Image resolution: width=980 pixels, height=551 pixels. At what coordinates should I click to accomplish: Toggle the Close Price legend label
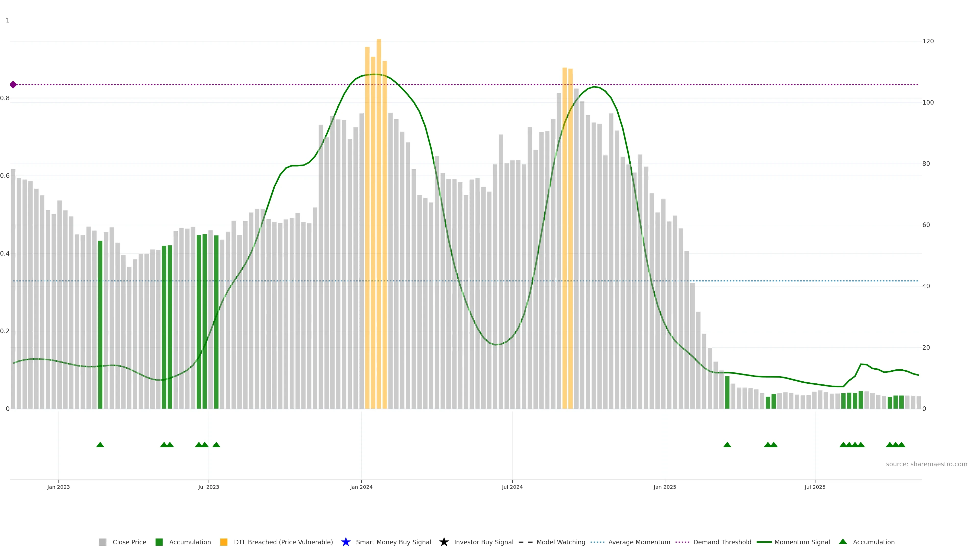129,542
